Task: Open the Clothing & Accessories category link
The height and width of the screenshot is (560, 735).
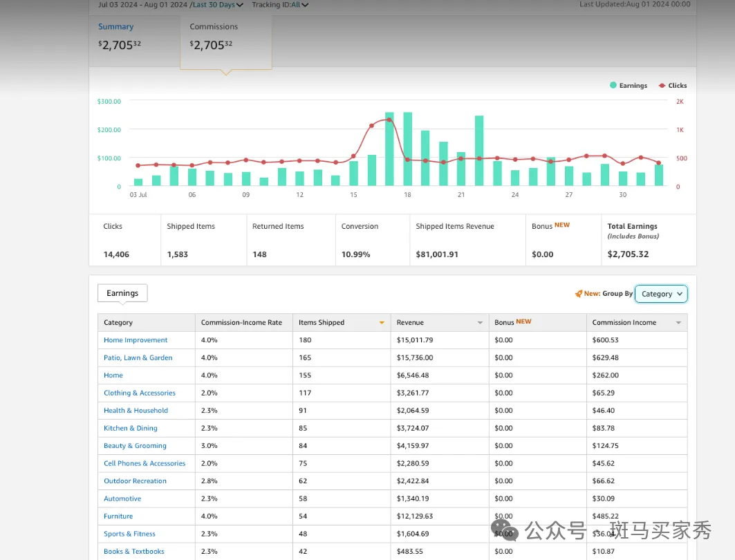Action: pos(140,393)
